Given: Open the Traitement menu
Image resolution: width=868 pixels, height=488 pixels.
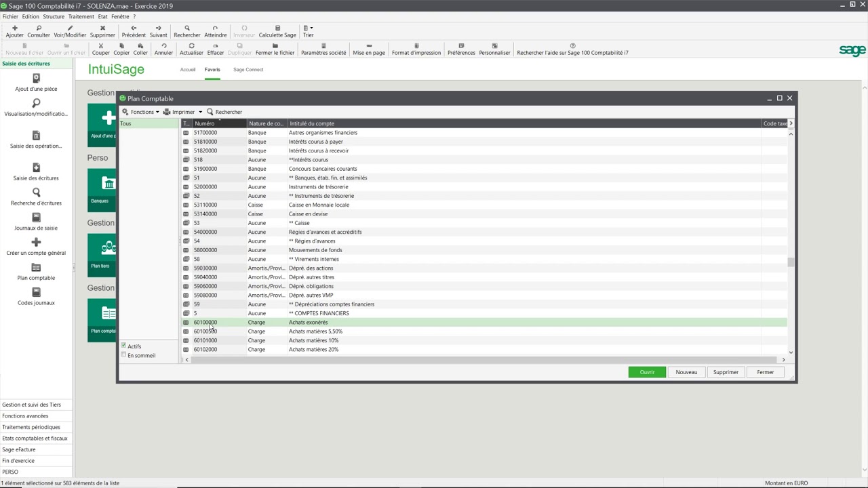Looking at the screenshot, I should coord(81,16).
